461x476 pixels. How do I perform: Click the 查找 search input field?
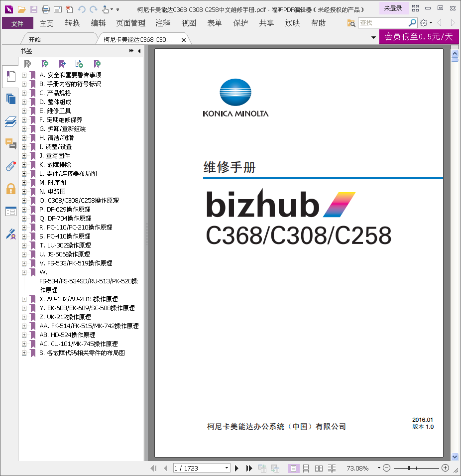(x=383, y=23)
